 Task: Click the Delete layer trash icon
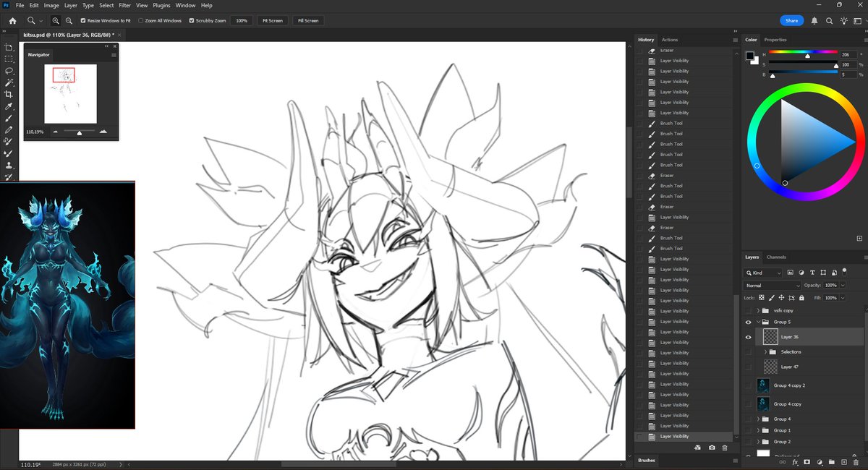point(856,462)
